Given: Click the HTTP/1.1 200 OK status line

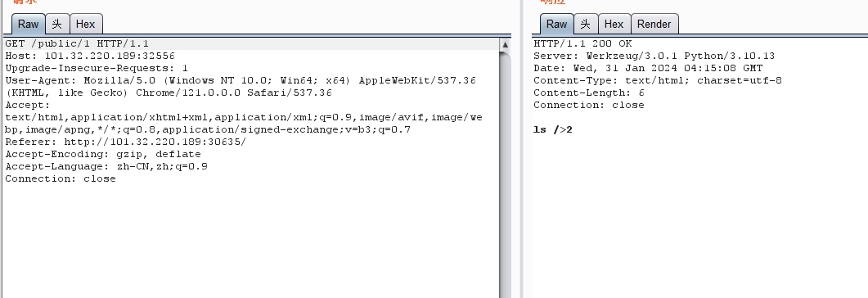Looking at the screenshot, I should click(582, 43).
